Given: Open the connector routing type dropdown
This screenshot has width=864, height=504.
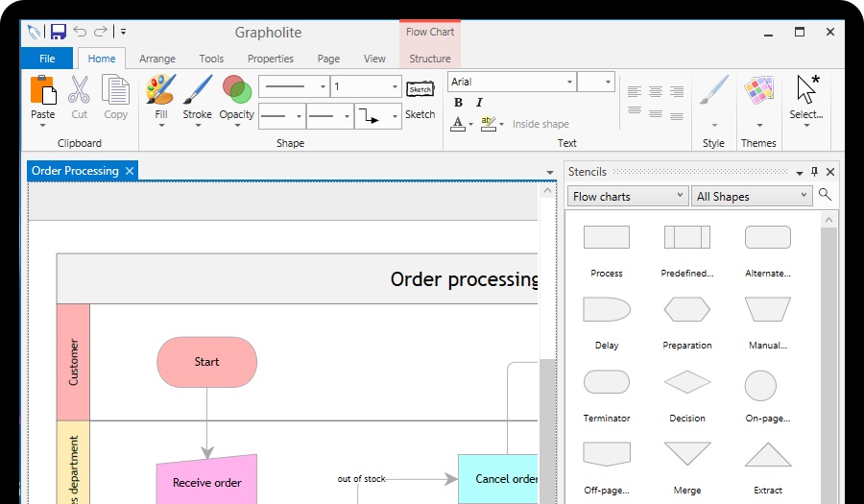Looking at the screenshot, I should coord(378,116).
